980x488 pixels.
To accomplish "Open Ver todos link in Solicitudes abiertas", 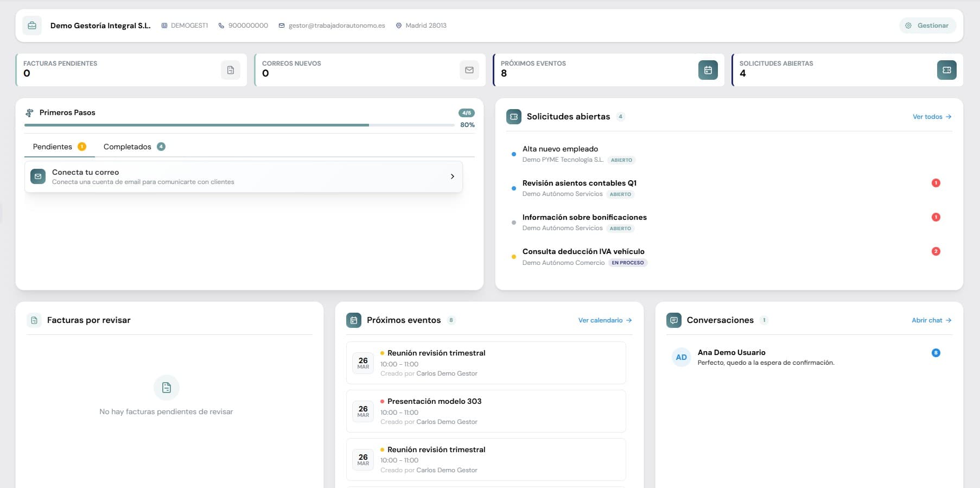I will tap(932, 117).
